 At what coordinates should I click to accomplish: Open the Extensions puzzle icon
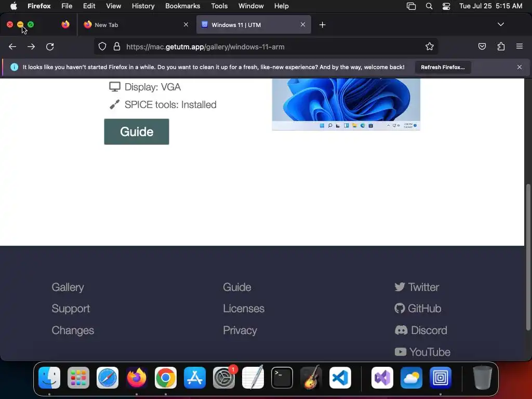(x=501, y=46)
